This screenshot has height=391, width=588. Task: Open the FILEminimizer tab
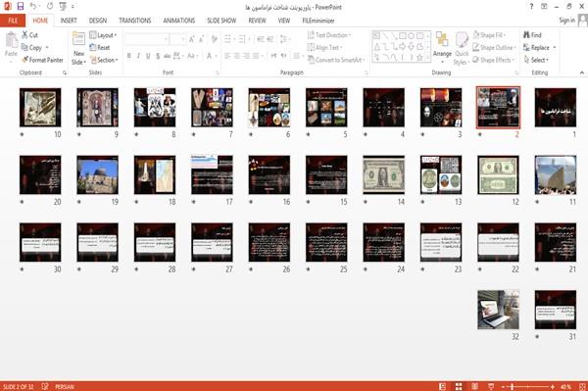tap(318, 21)
